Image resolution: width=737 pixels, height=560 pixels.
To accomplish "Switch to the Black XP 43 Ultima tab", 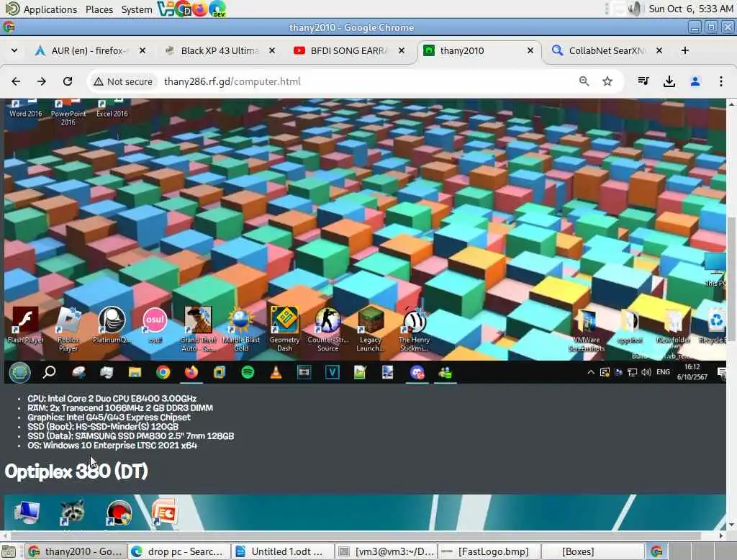I will tap(219, 50).
